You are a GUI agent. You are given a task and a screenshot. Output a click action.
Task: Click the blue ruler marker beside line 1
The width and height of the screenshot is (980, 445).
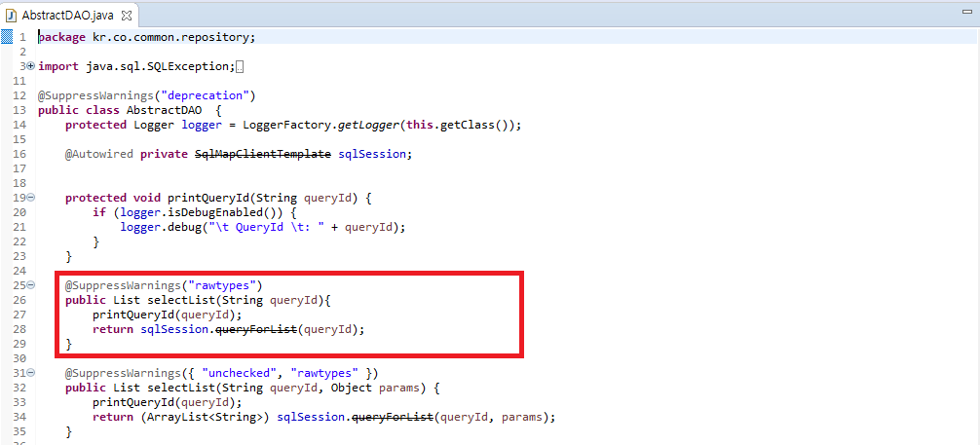click(x=6, y=37)
